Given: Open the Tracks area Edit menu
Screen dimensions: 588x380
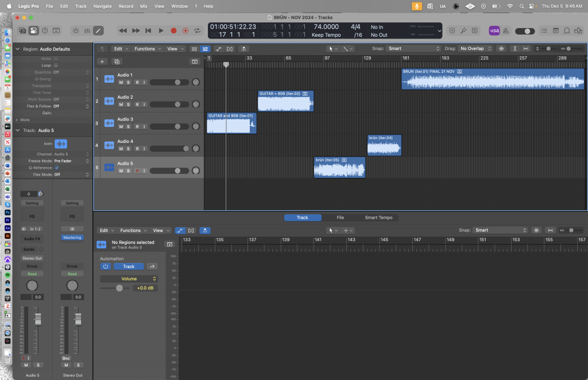Looking at the screenshot, I should (121, 49).
